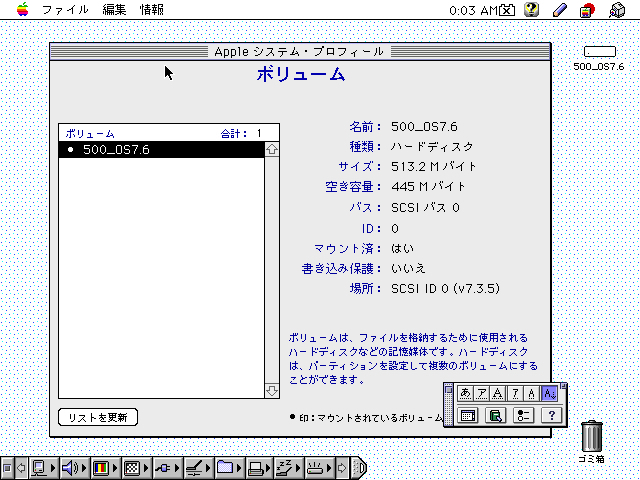Click the free space value 445 M バイト
Viewport: 640px width, 480px height.
428,187
